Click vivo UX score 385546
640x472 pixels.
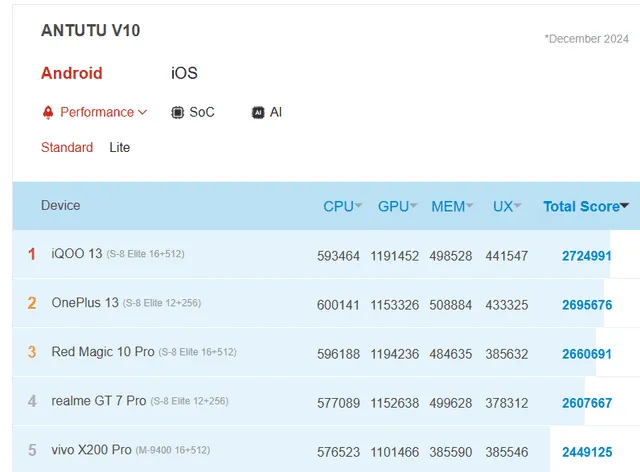(507, 452)
